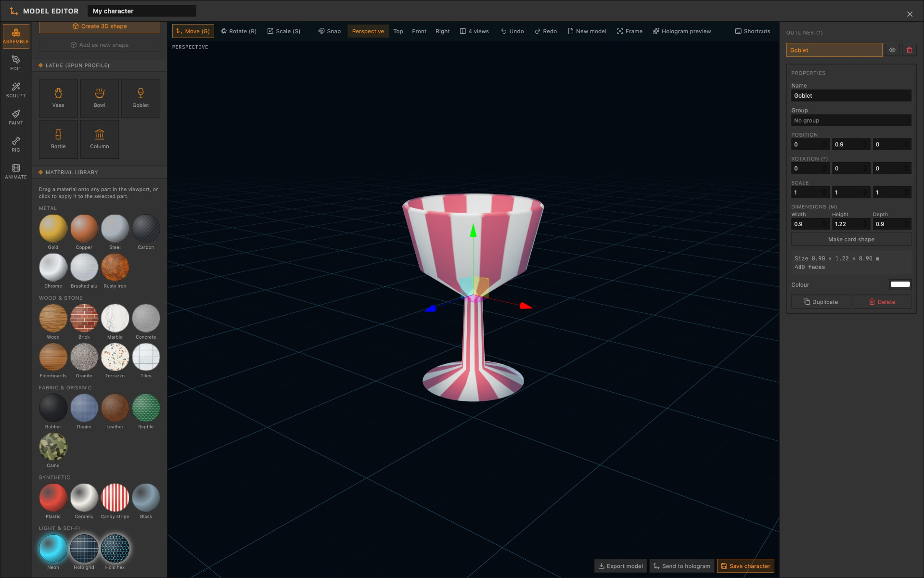Collapse the Material Library section
Viewport: 924px width, 578px height.
click(x=100, y=172)
